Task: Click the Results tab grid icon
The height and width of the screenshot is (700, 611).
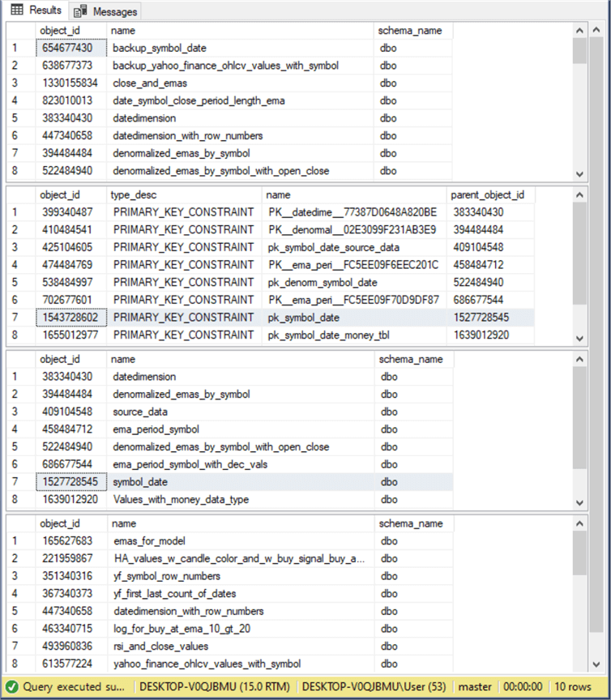Action: (17, 10)
